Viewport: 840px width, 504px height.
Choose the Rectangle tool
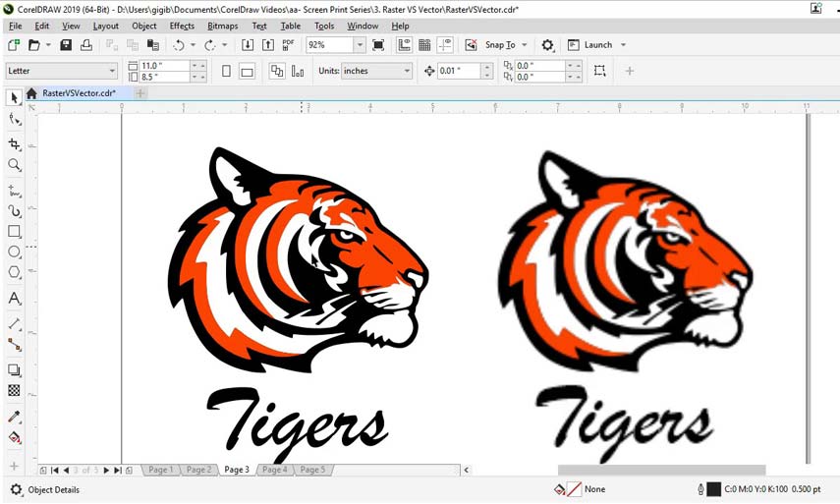[14, 232]
